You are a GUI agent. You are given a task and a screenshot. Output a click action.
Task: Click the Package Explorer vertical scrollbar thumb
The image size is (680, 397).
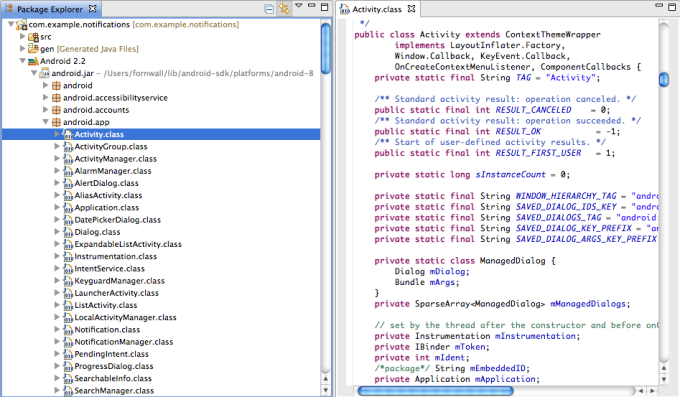[x=326, y=49]
